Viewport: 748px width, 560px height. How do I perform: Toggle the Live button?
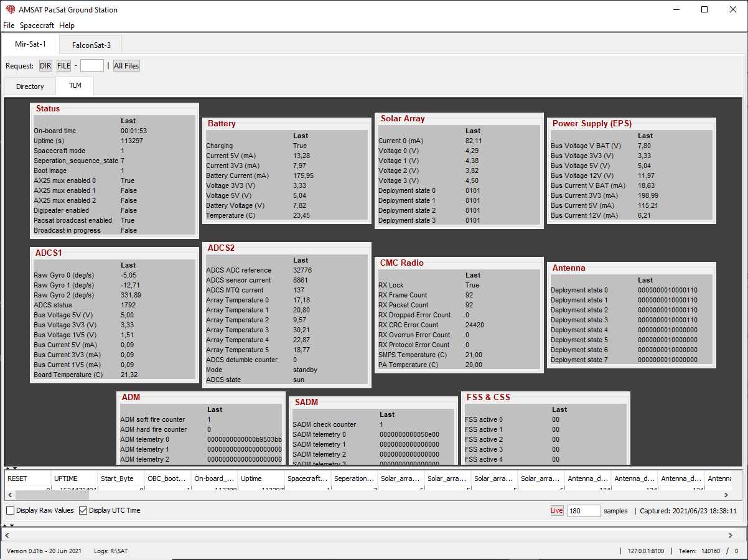click(556, 510)
